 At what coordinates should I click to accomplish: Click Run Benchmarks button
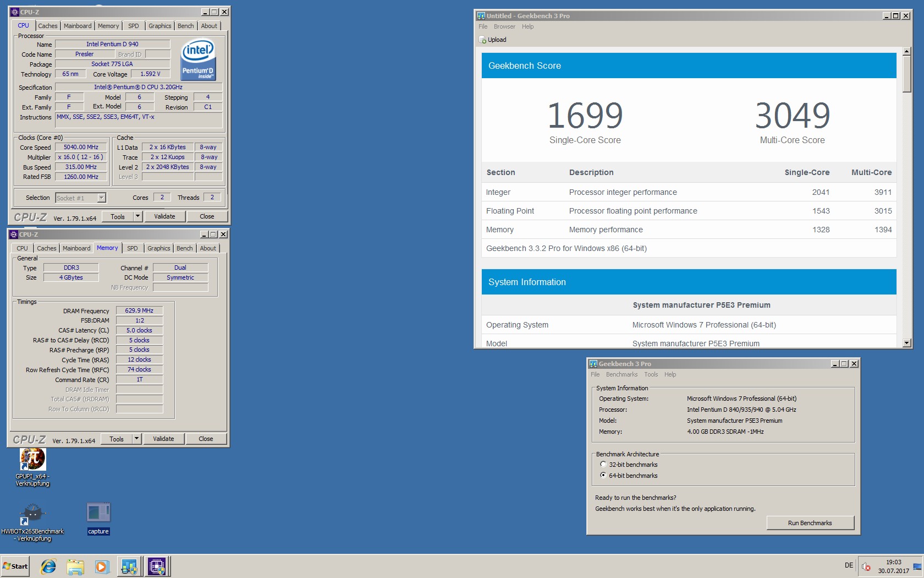point(810,523)
